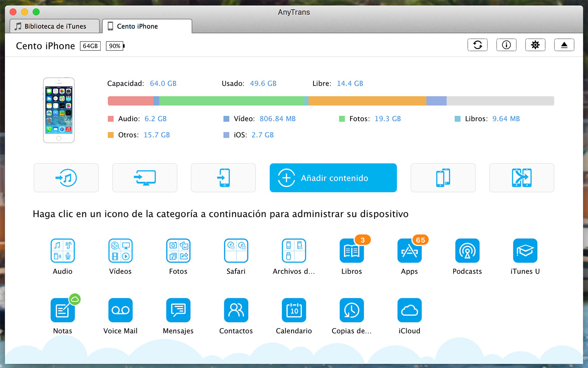Open the iTunes U category icon
This screenshot has height=368, width=588.
tap(525, 251)
